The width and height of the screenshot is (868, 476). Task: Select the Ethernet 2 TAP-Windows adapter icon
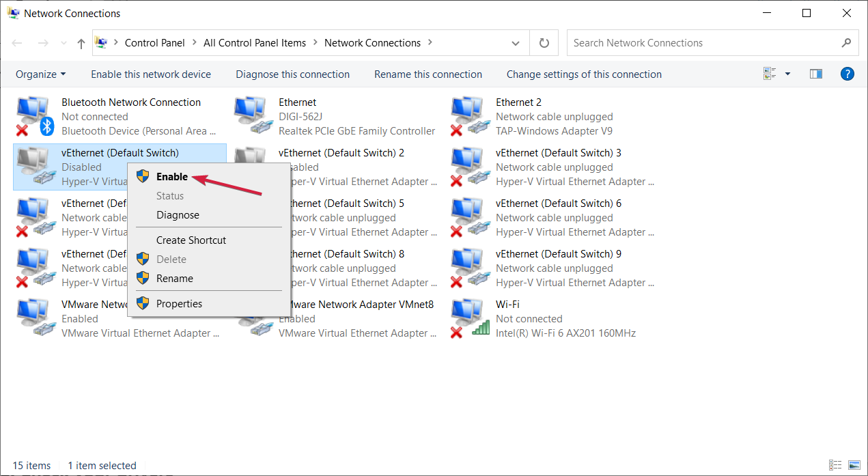470,117
